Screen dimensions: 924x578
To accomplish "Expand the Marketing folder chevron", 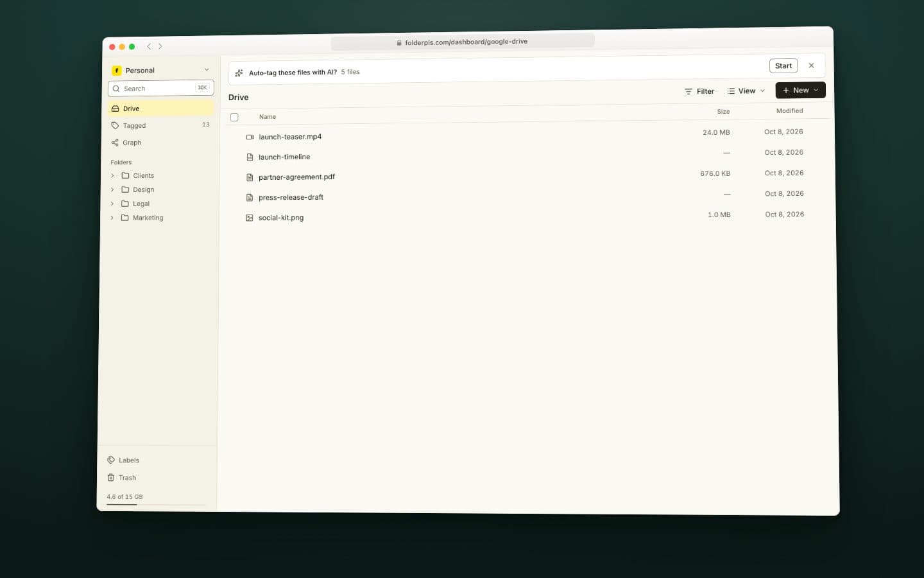I will tap(112, 218).
